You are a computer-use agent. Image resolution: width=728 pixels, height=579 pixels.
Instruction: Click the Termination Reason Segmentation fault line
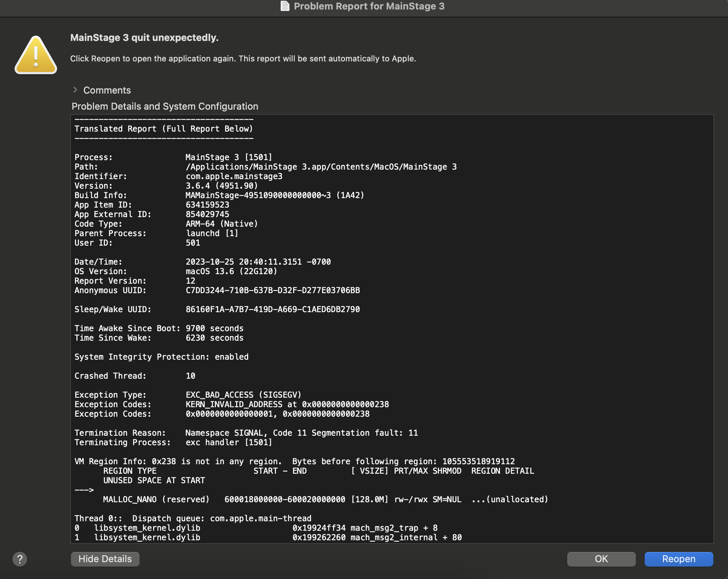(x=246, y=433)
